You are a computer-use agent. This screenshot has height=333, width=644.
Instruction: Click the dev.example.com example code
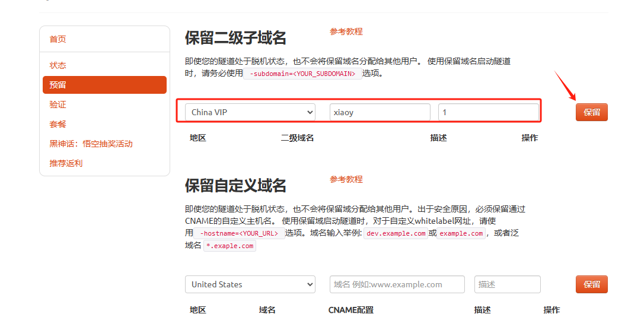[x=396, y=233]
